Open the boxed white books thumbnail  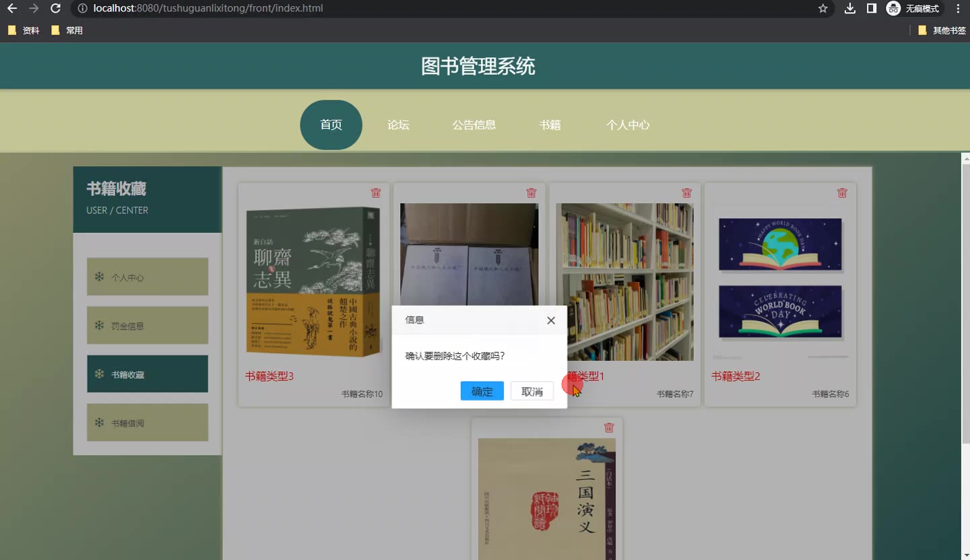click(469, 254)
